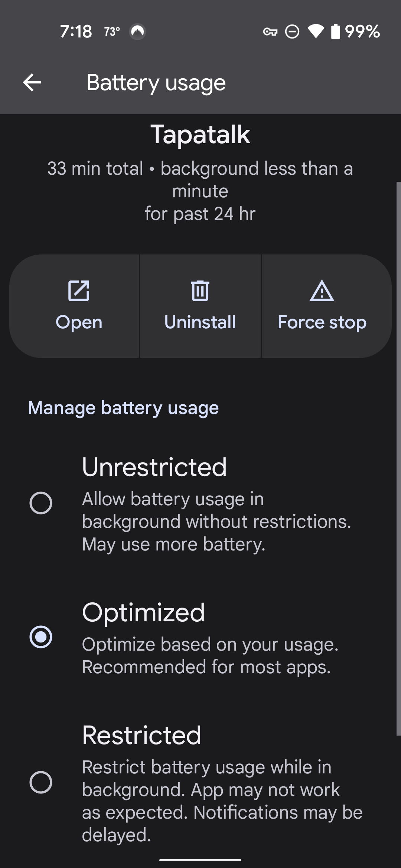Tap the Uninstall trash icon
Screen dimensions: 401x868
[x=200, y=290]
